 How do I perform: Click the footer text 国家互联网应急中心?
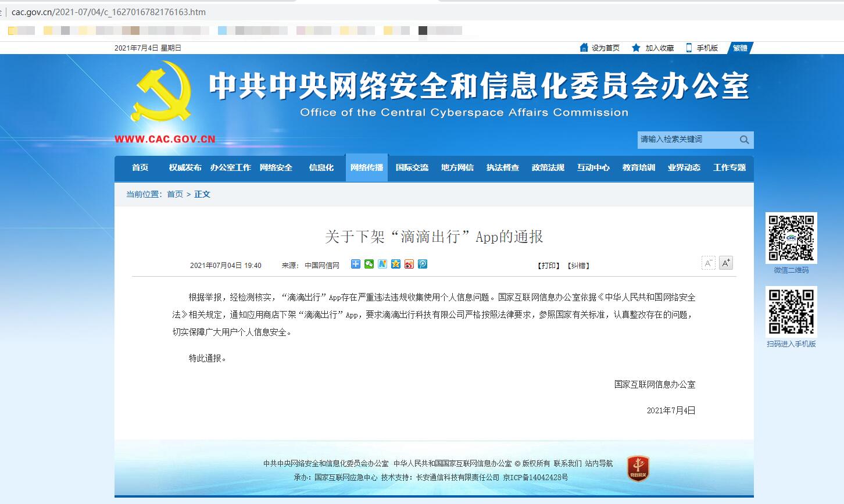click(x=346, y=477)
